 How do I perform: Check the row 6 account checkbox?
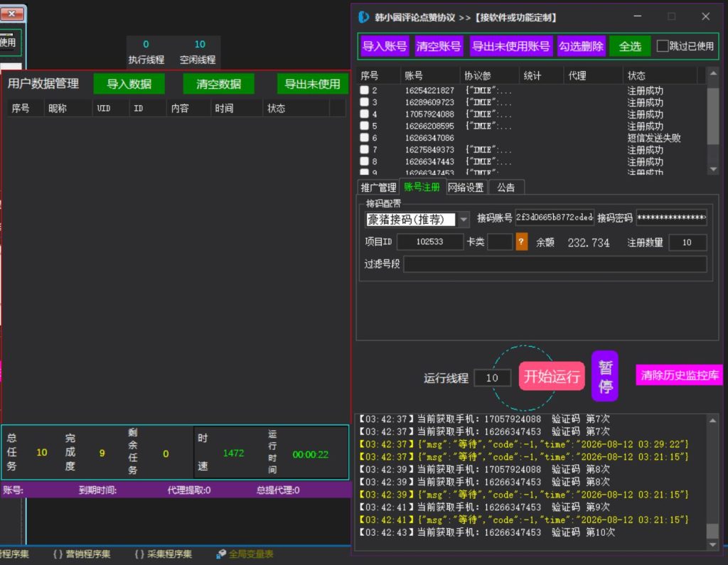[x=365, y=137]
